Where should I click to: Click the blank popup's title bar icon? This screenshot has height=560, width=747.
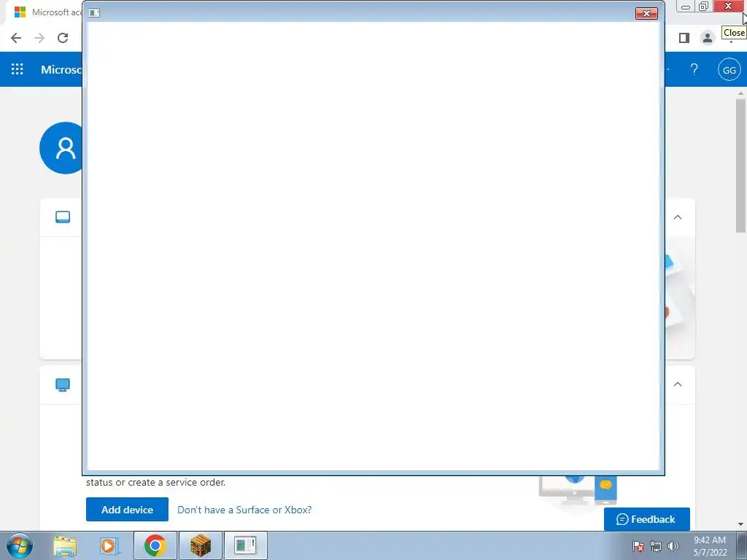[x=94, y=13]
